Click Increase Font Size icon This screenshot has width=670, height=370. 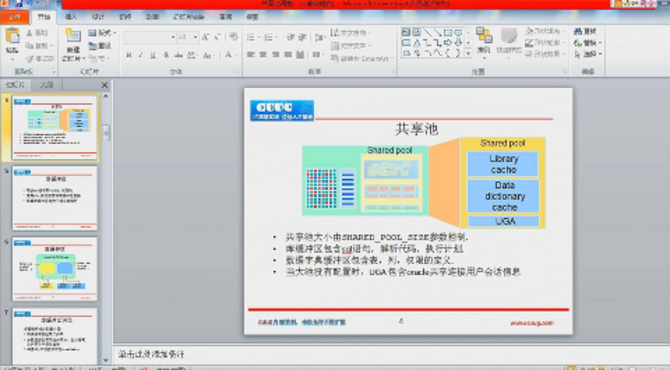[206, 37]
